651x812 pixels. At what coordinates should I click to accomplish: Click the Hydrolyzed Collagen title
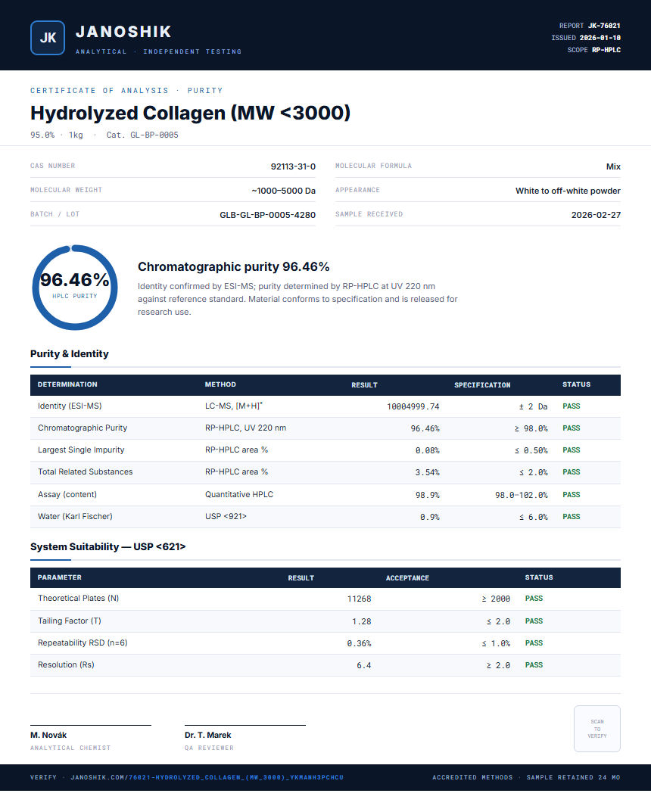[190, 113]
